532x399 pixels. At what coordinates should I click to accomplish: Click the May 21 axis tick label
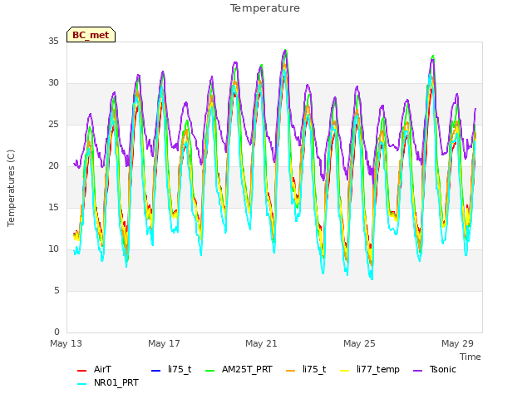coord(261,343)
